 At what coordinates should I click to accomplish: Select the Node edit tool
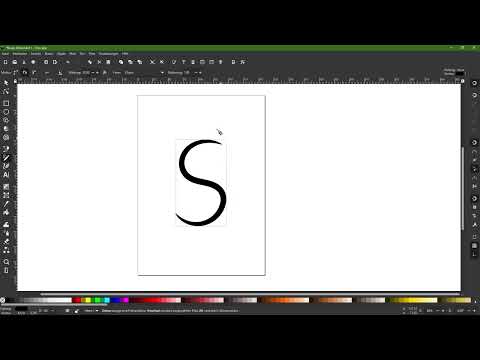click(6, 91)
